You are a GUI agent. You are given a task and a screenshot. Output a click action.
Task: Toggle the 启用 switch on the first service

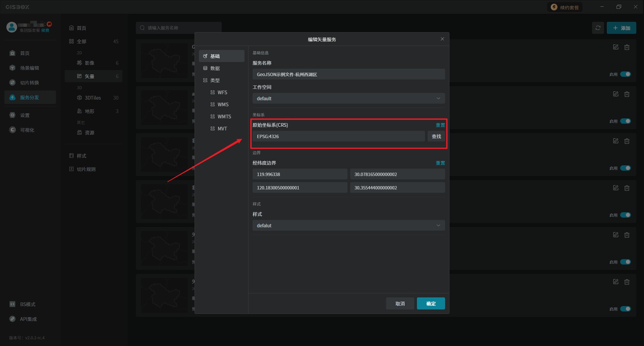tap(625, 74)
